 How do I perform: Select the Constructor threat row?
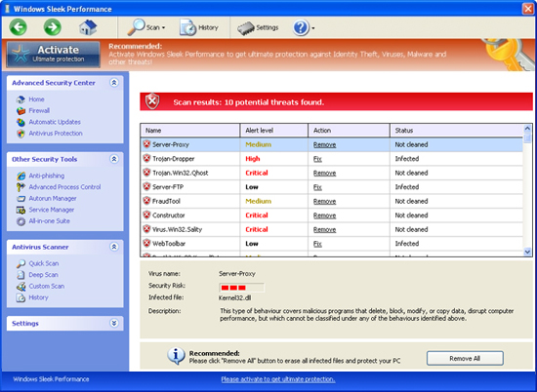(x=332, y=216)
